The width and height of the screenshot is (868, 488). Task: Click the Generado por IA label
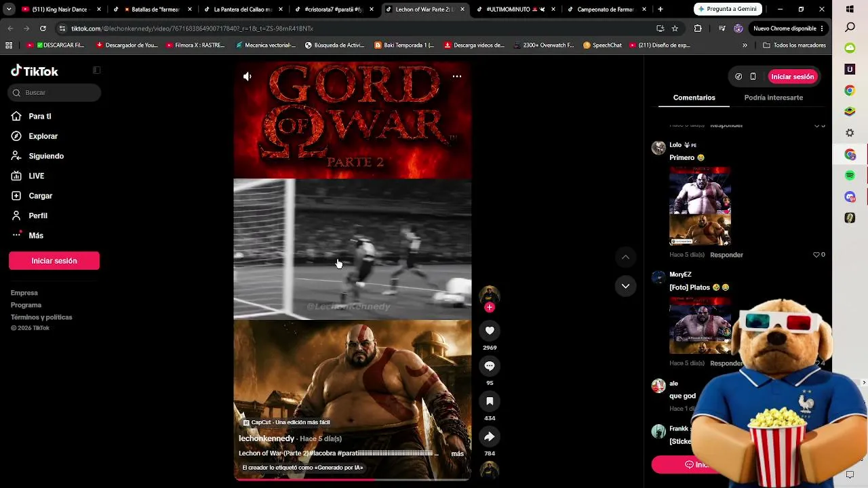tap(302, 468)
